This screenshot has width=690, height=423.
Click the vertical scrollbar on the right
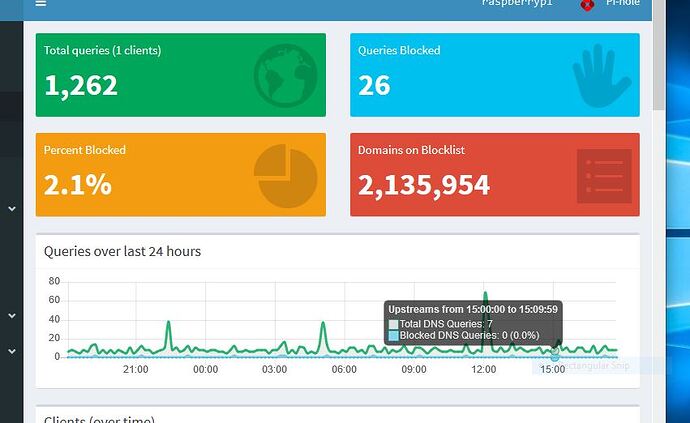pos(658,60)
